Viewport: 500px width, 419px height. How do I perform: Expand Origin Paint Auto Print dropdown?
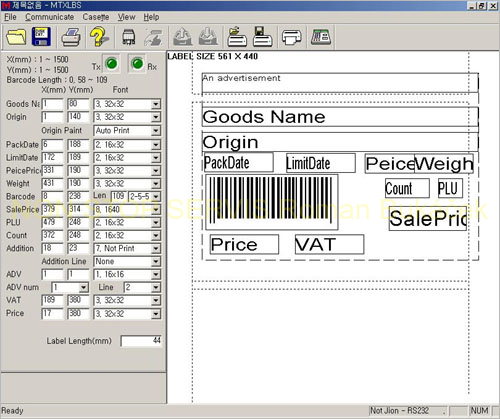[156, 131]
